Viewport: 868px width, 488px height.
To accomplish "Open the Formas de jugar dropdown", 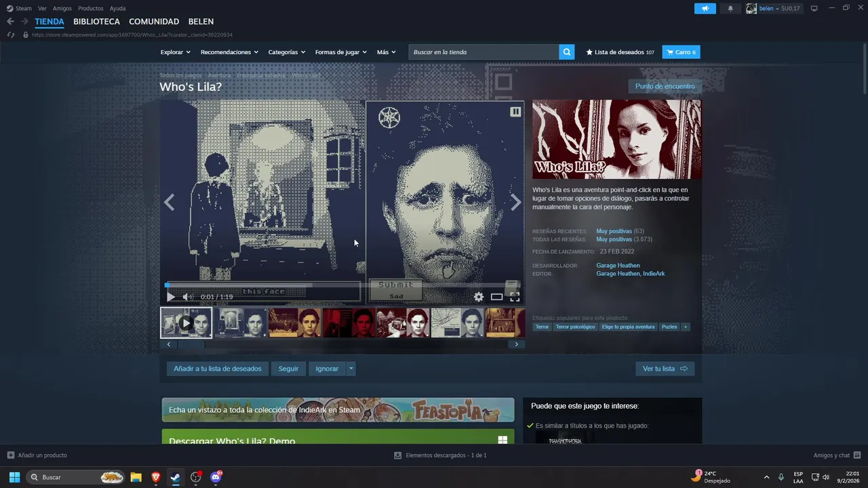I will click(341, 52).
